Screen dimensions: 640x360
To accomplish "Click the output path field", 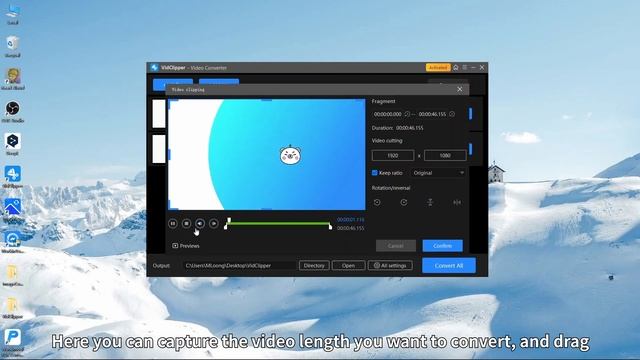I will [239, 265].
